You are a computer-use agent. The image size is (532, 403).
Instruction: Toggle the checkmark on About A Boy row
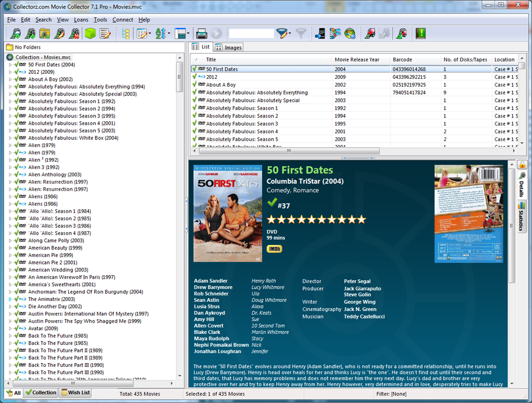click(194, 84)
